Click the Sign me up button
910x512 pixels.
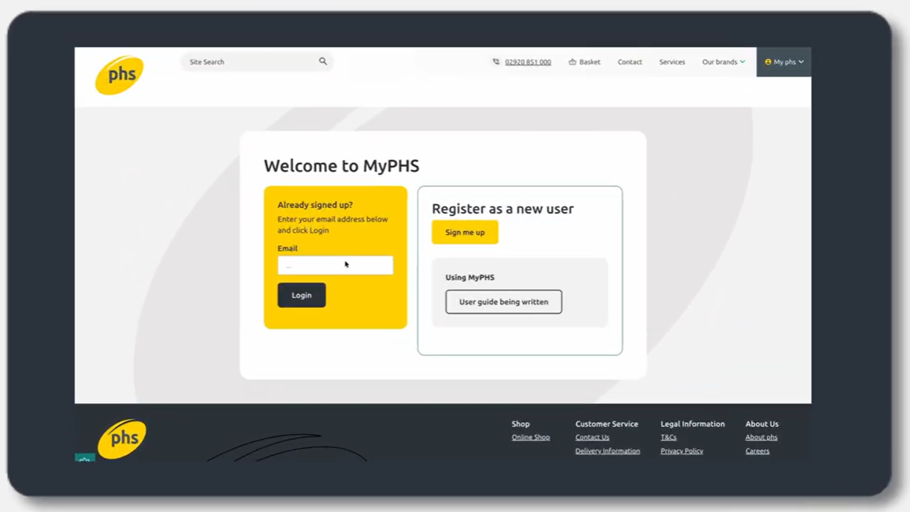tap(465, 232)
